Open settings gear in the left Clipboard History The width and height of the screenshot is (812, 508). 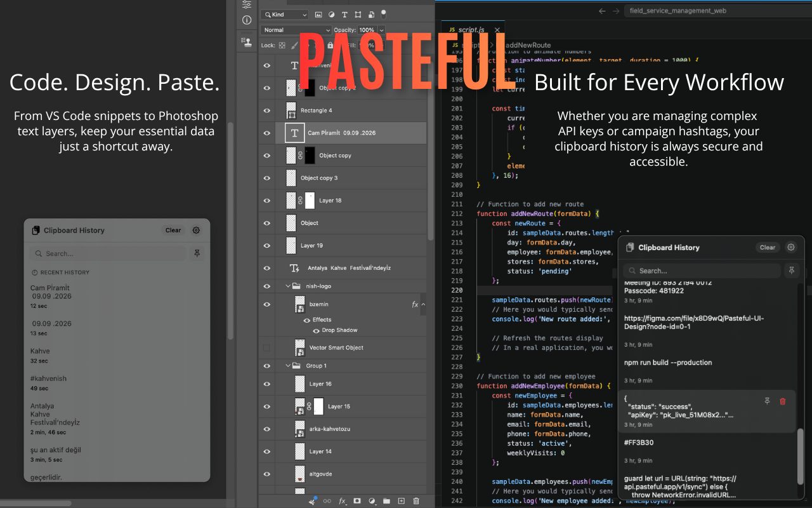196,230
